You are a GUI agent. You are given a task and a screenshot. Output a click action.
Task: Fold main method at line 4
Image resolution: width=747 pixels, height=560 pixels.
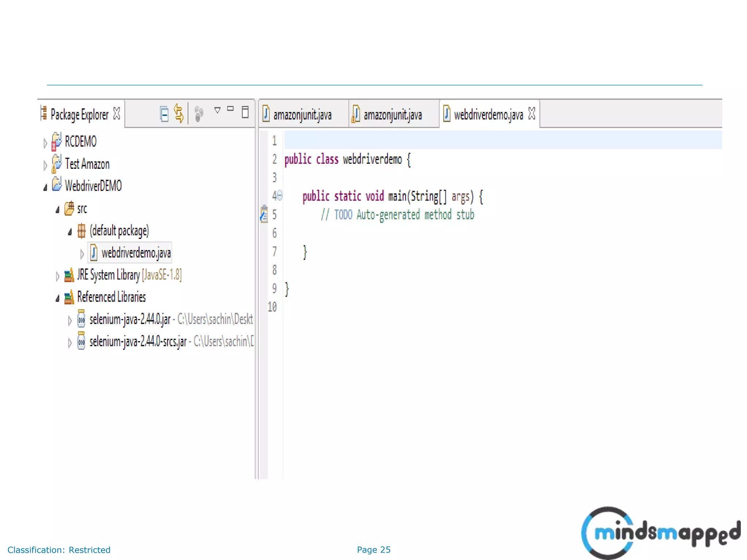(280, 196)
